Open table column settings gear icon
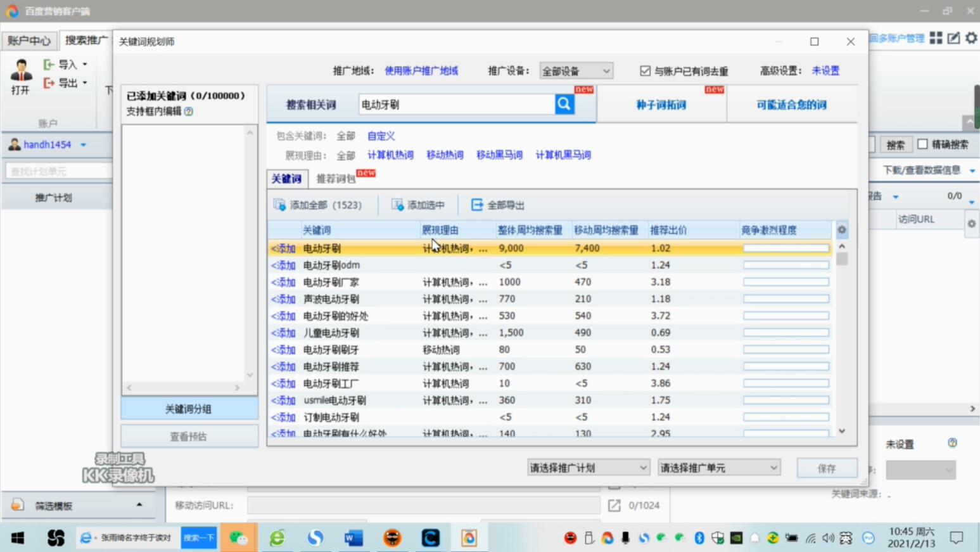 coord(842,230)
